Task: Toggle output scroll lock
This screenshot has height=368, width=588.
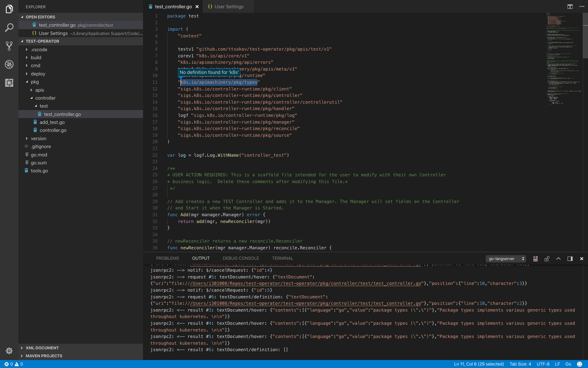Action: coord(547,259)
